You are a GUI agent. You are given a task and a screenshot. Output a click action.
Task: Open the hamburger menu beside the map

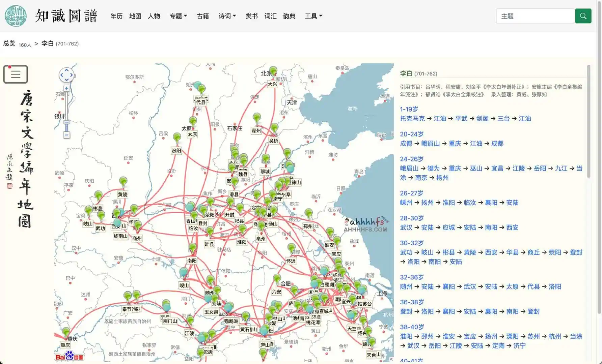click(16, 74)
